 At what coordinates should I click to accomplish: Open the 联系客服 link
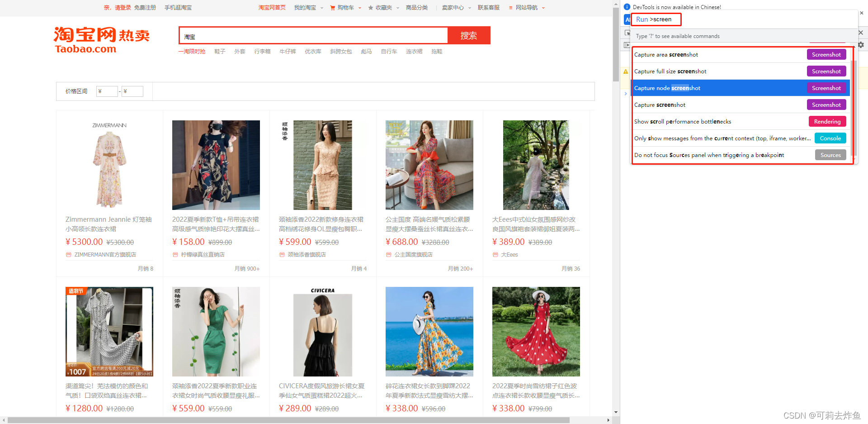tap(489, 8)
